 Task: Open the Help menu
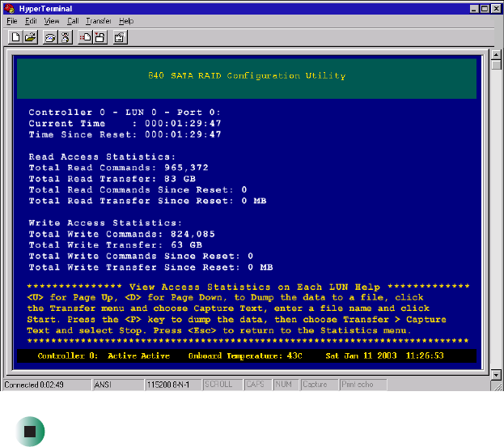click(126, 21)
